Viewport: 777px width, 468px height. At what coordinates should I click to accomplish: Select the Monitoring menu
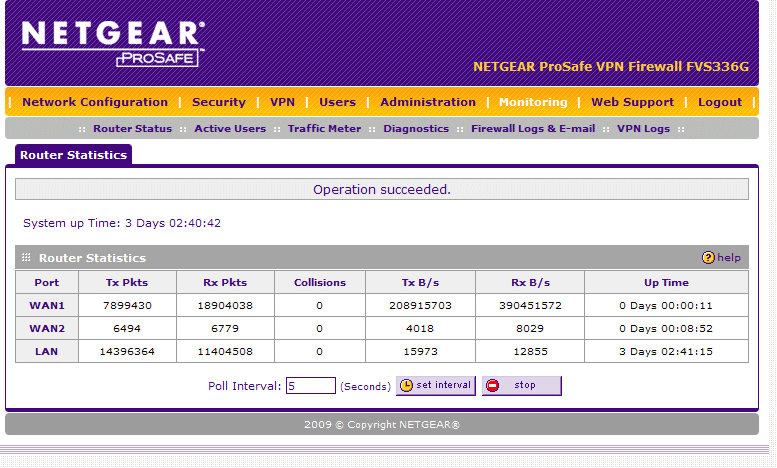click(x=533, y=102)
